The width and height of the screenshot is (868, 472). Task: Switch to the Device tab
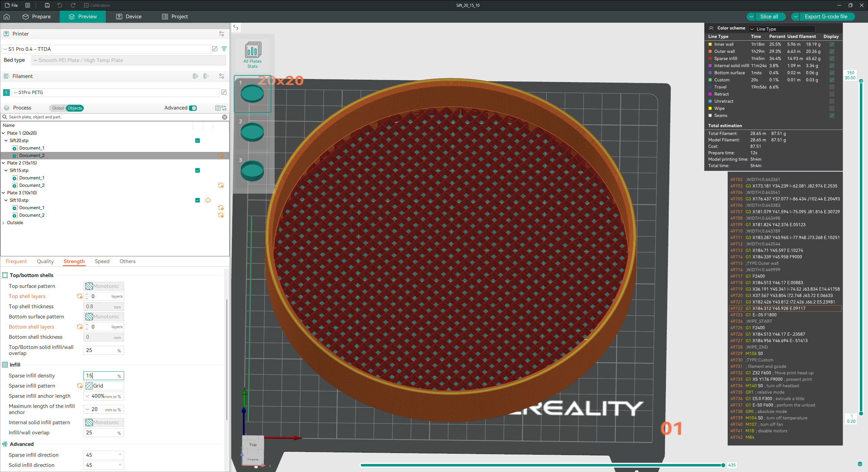click(129, 17)
